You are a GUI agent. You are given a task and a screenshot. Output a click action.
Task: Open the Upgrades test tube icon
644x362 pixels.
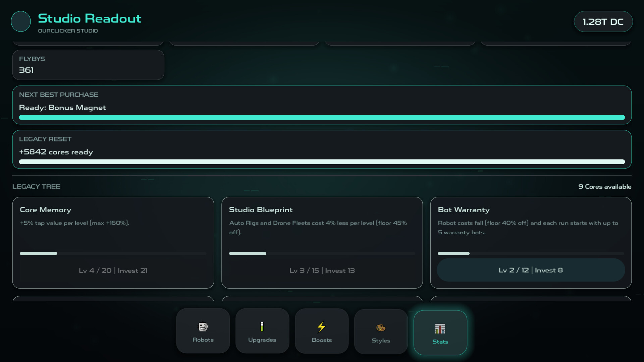[x=262, y=326]
